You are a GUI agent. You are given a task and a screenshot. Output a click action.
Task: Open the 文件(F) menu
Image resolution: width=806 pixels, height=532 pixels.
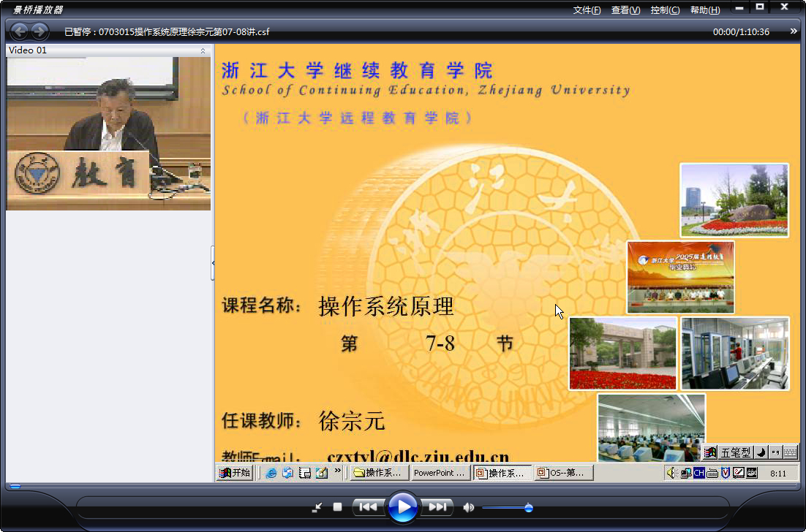[x=587, y=10]
